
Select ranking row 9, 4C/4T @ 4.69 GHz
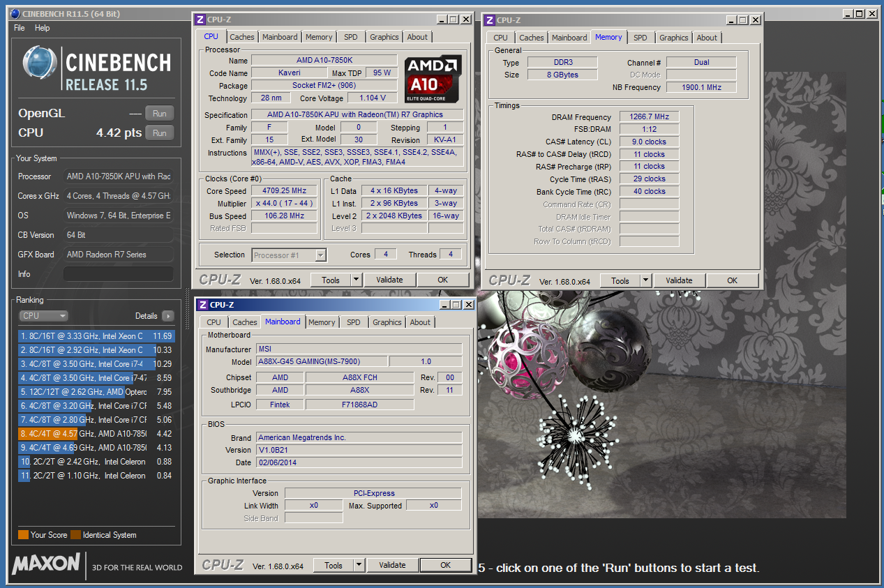click(x=97, y=448)
